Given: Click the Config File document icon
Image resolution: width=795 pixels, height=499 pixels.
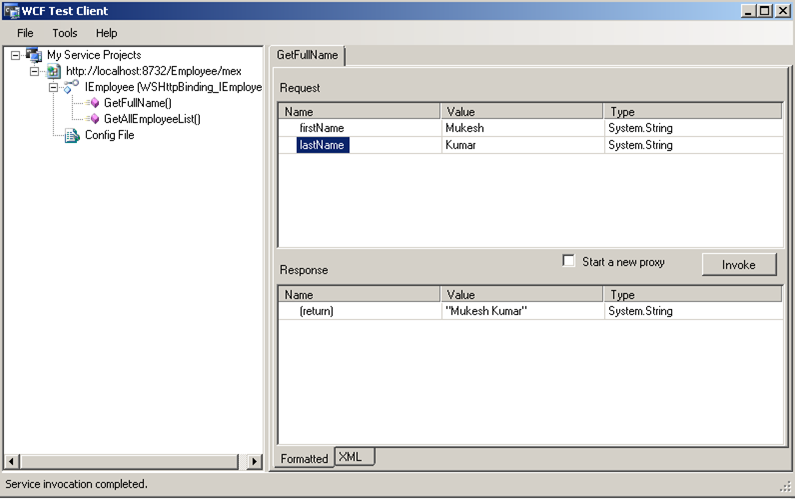Looking at the screenshot, I should point(72,135).
